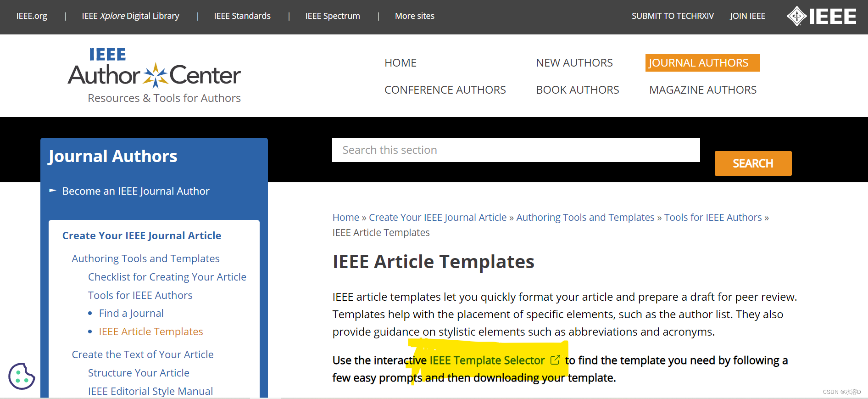Select IEEE Article Templates in sidebar
Screen dimensions: 868x399
pyautogui.click(x=151, y=332)
